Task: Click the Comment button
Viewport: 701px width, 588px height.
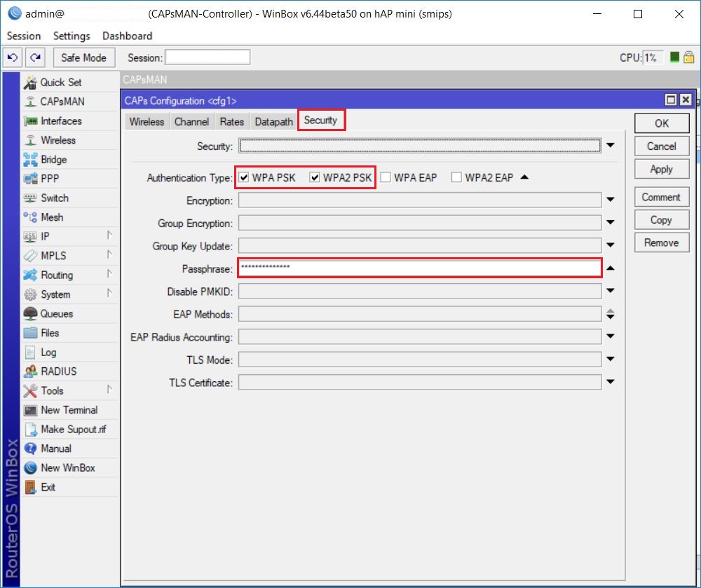Action: tap(662, 197)
